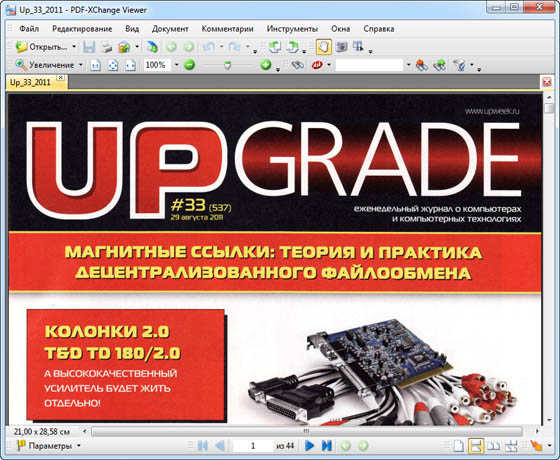Go to the previous page

pos(220,445)
